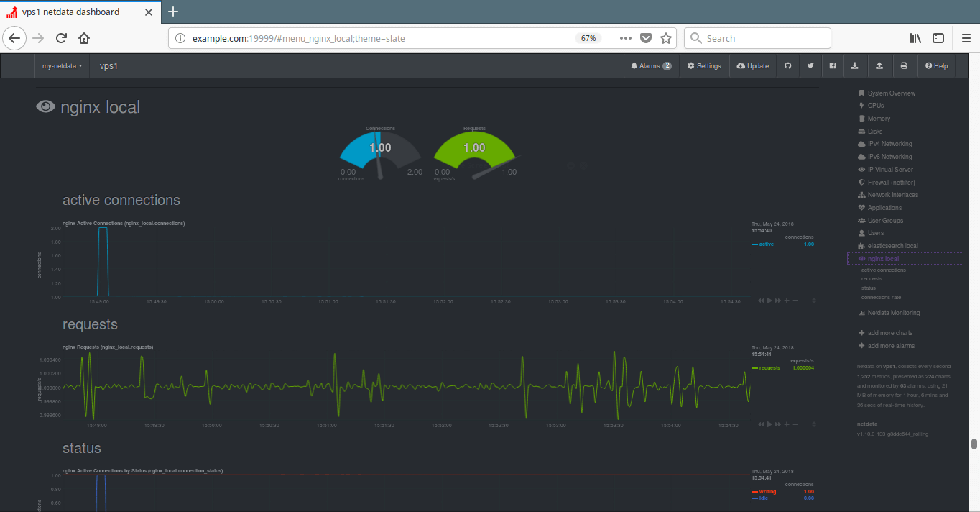Screen dimensions: 980x512
Task: Click the print icon in the navbar
Action: tap(904, 66)
